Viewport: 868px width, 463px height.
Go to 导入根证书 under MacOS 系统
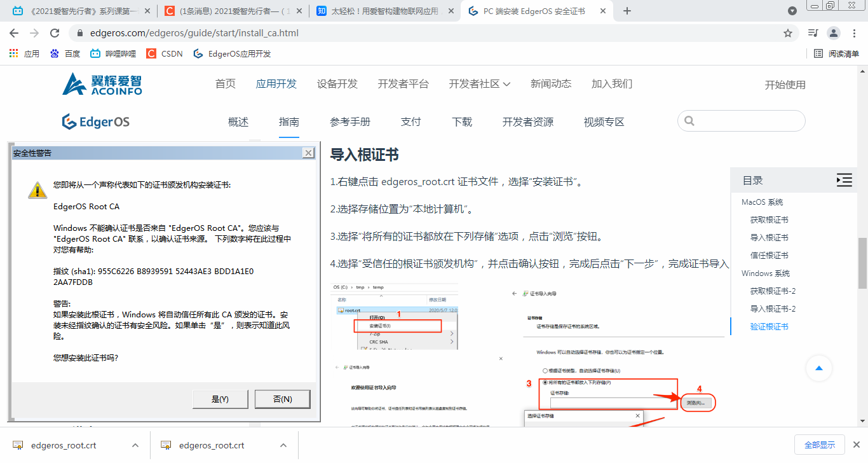pos(770,238)
